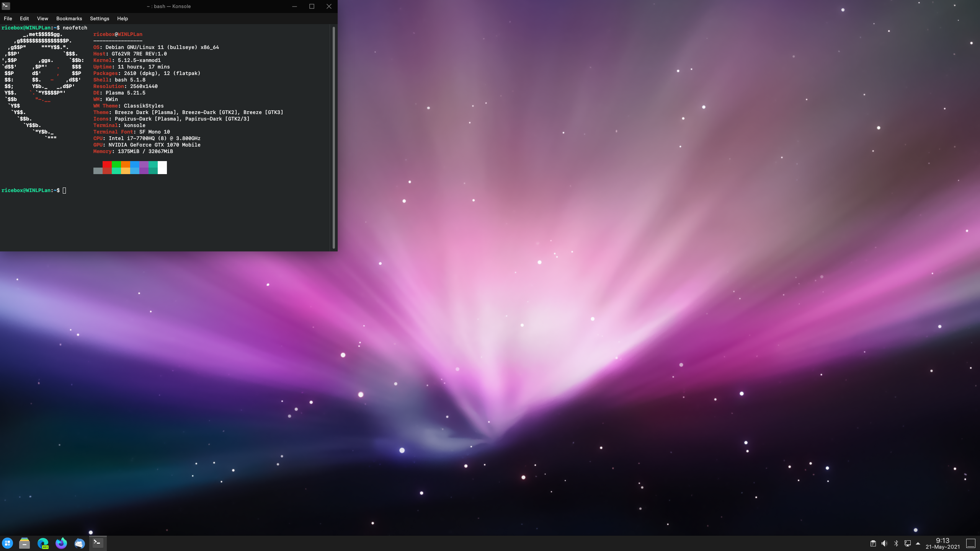The image size is (980, 551).
Task: Open Firefox from the taskbar
Action: 61,543
